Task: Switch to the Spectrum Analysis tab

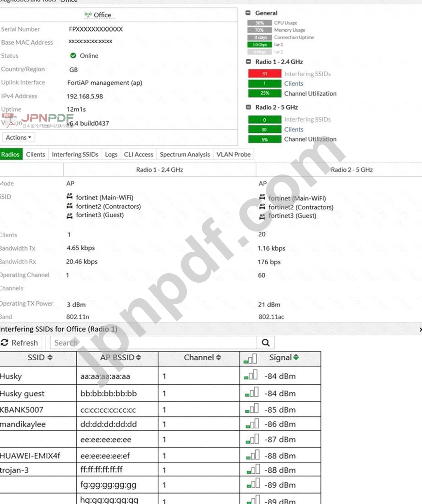Action: point(185,155)
